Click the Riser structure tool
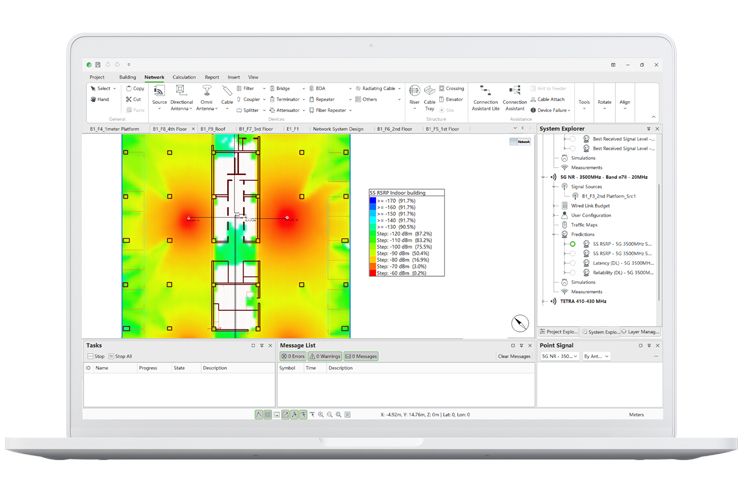The width and height of the screenshot is (744, 481). 414,96
